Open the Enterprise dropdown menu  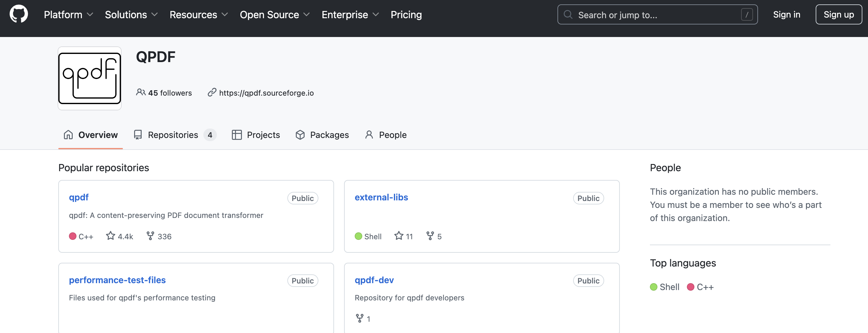[x=350, y=14]
